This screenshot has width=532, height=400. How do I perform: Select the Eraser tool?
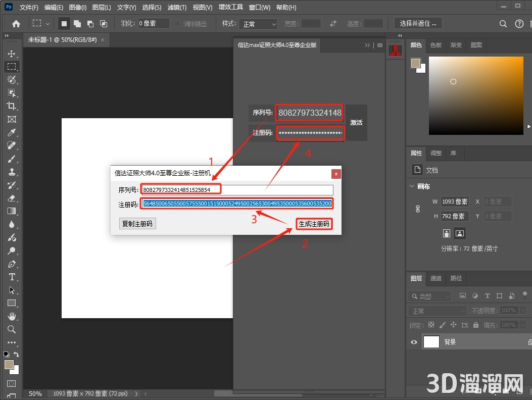pyautogui.click(x=11, y=198)
